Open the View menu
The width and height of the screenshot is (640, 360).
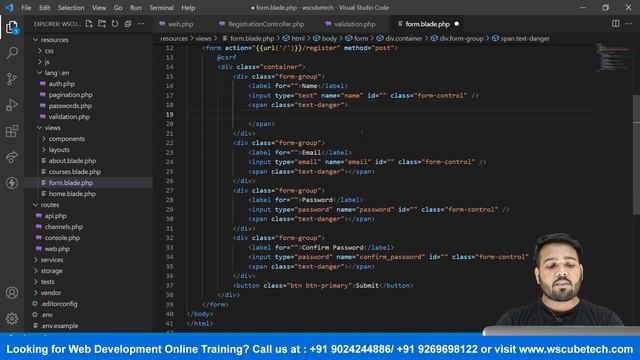pos(99,7)
